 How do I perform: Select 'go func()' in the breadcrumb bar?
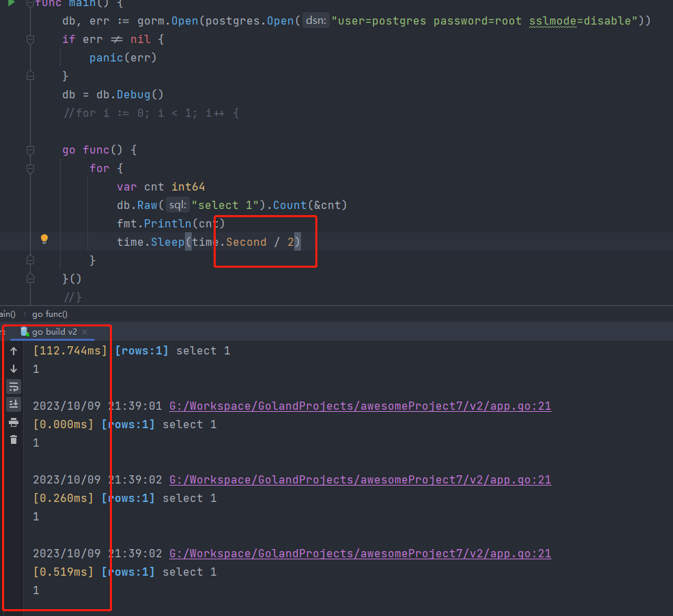(x=50, y=314)
